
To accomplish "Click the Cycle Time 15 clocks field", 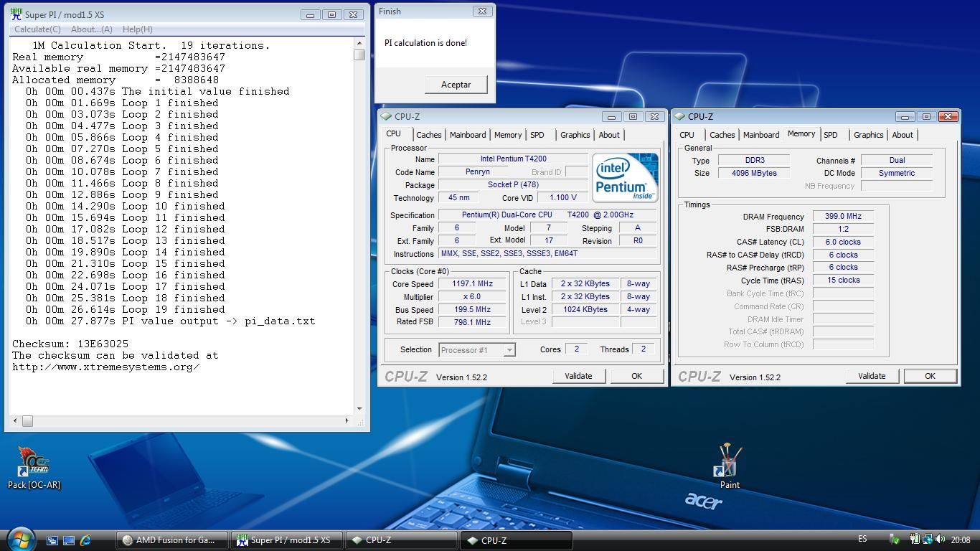I will pos(843,280).
